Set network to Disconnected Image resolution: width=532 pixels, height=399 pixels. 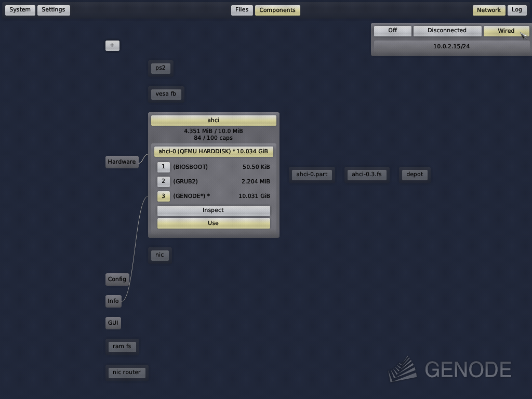(447, 31)
